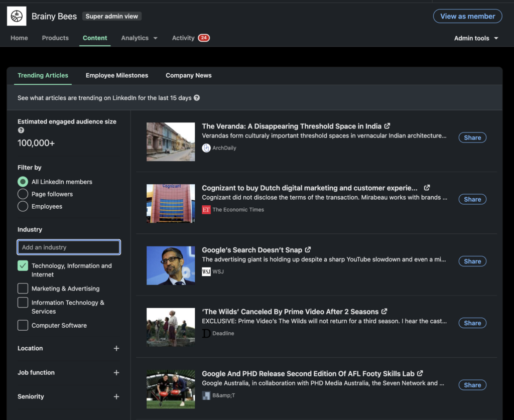Check Information Technology & Services industry

point(23,303)
